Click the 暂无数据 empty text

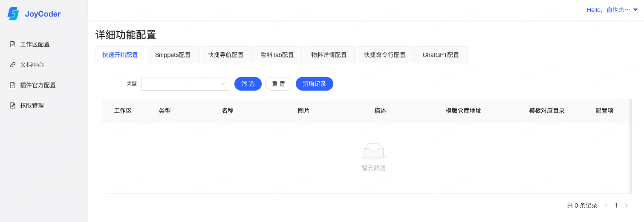click(374, 168)
